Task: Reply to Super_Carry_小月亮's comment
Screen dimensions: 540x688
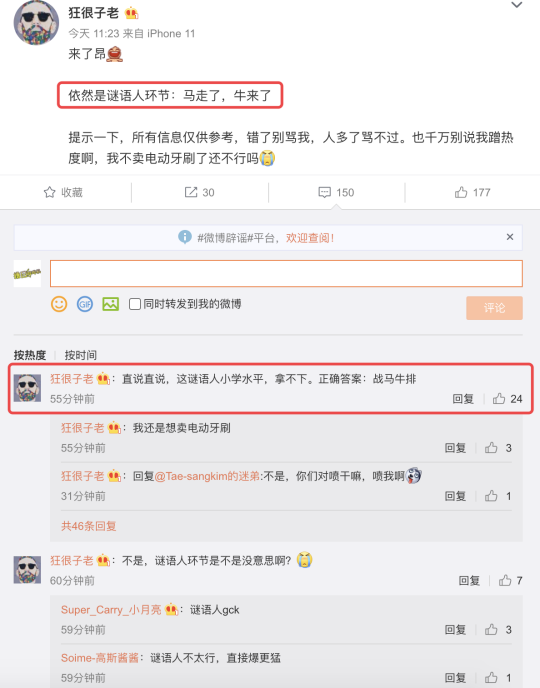Action: click(455, 630)
